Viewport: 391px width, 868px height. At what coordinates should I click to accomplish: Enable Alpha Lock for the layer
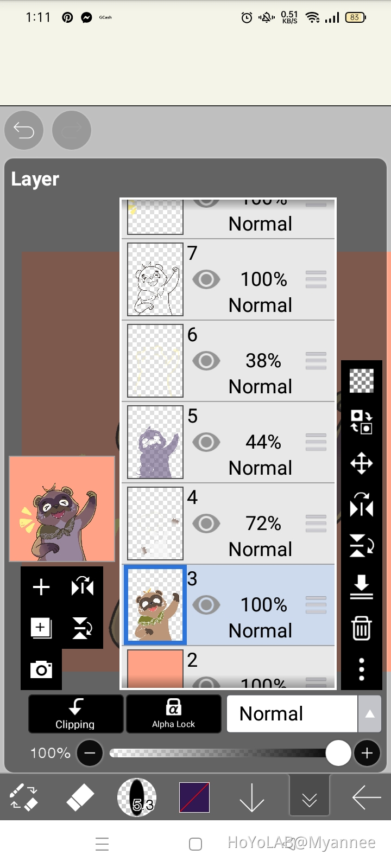174,714
